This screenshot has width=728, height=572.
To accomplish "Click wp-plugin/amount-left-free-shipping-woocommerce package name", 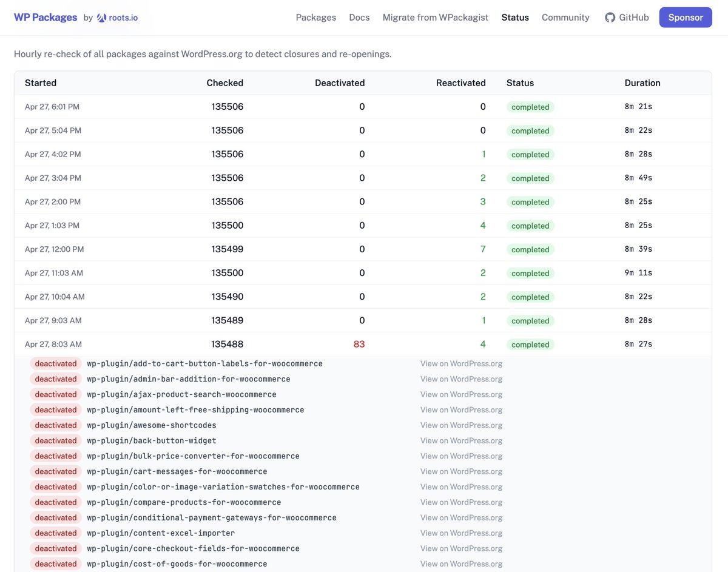I will (x=195, y=409).
